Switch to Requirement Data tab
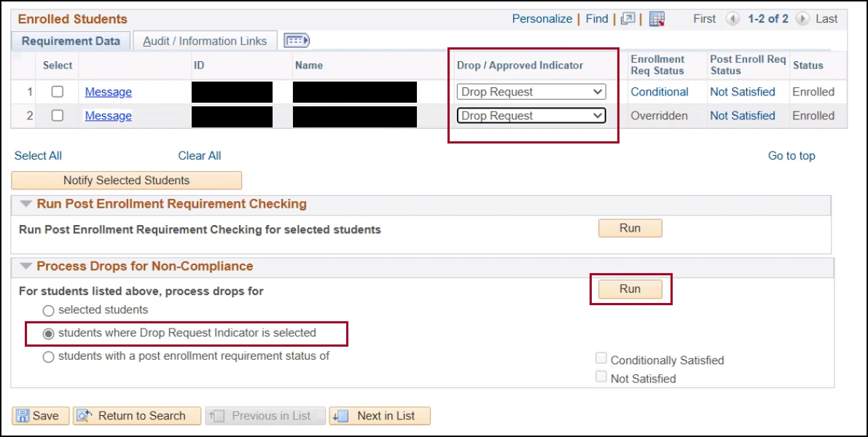The width and height of the screenshot is (868, 437). [x=71, y=41]
